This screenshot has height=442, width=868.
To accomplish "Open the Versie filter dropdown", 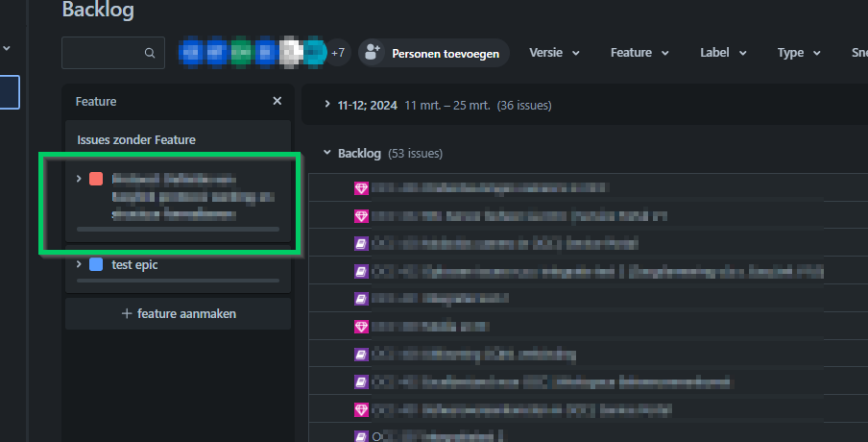I will pos(554,53).
